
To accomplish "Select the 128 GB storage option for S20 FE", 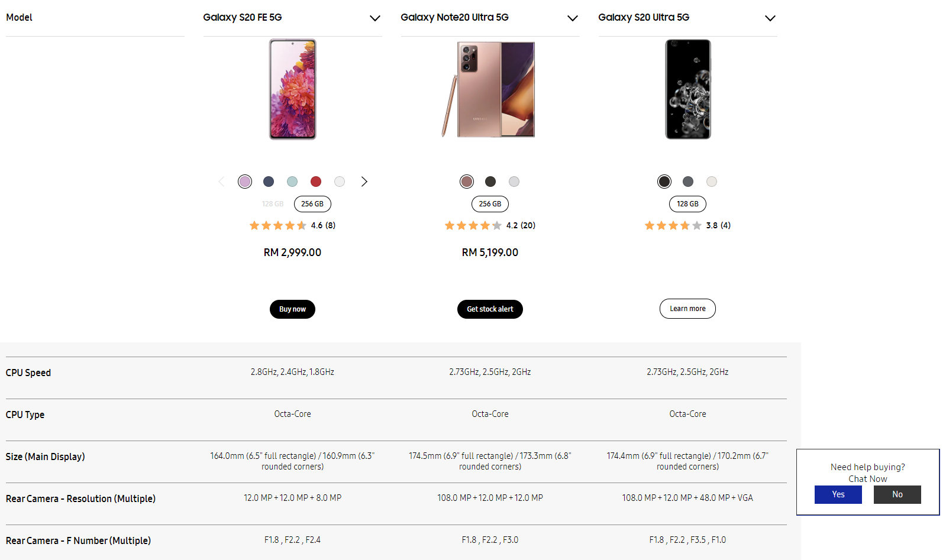I will tap(273, 203).
